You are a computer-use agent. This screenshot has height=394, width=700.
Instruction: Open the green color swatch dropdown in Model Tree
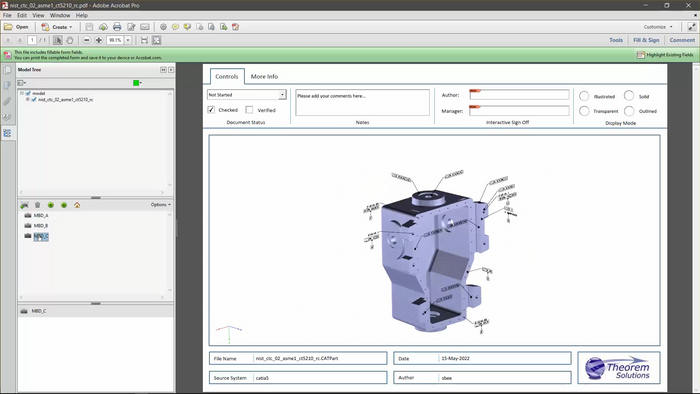click(x=138, y=83)
